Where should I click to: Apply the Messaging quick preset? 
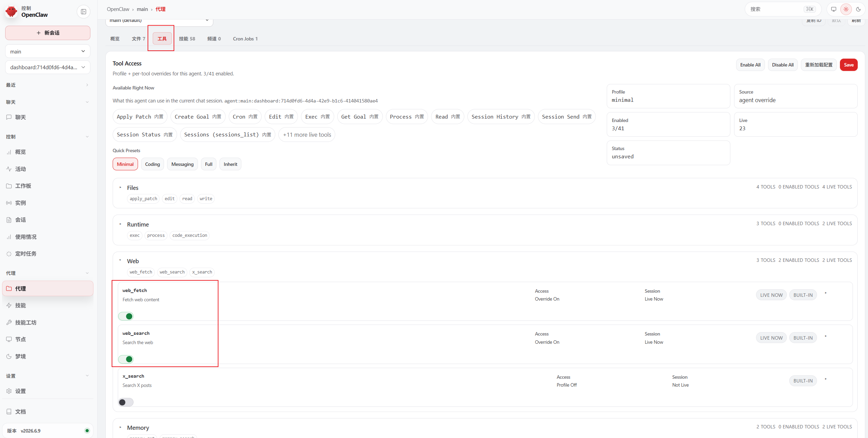coord(183,164)
